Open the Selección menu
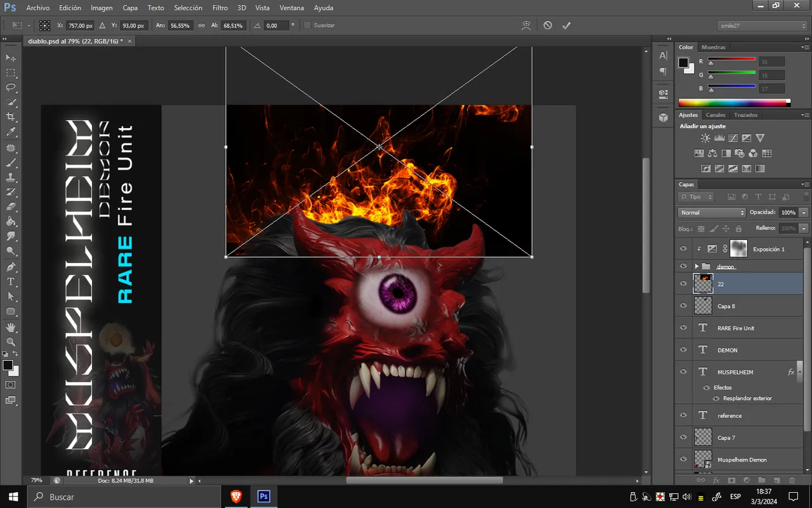 pos(188,8)
